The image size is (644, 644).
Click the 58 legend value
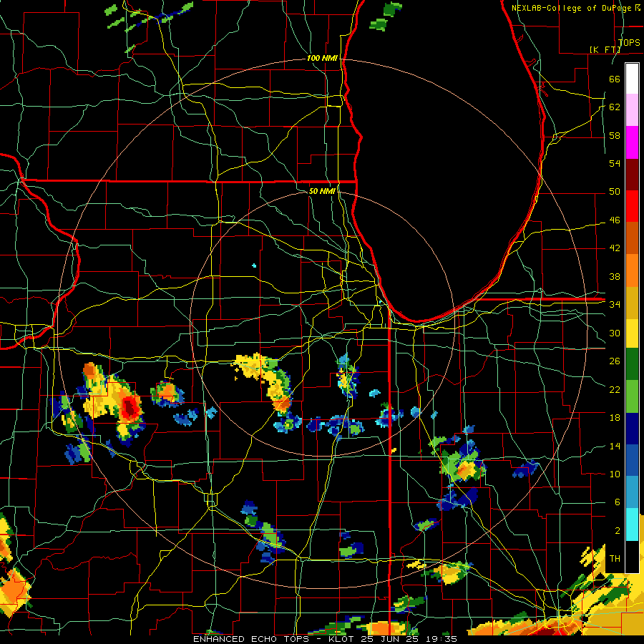point(615,135)
